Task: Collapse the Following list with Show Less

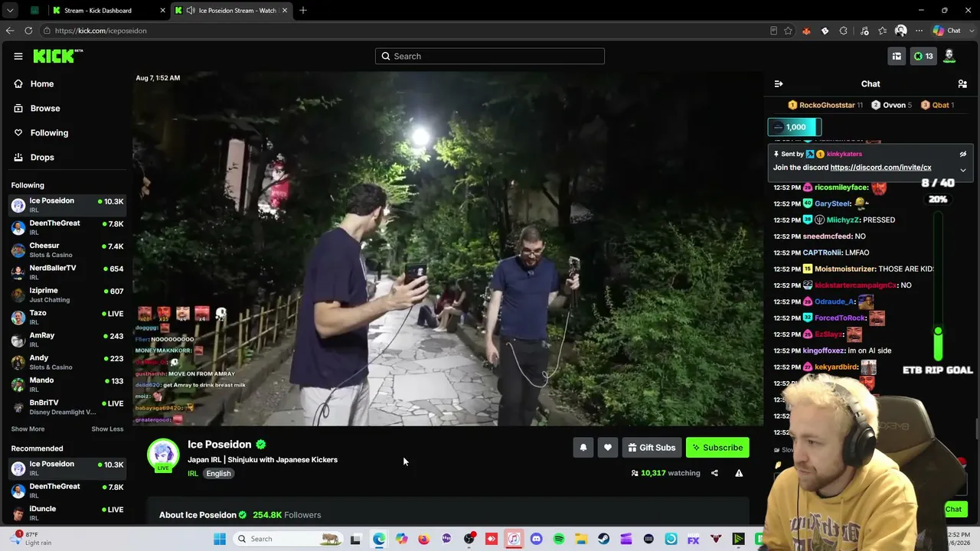Action: (x=107, y=429)
